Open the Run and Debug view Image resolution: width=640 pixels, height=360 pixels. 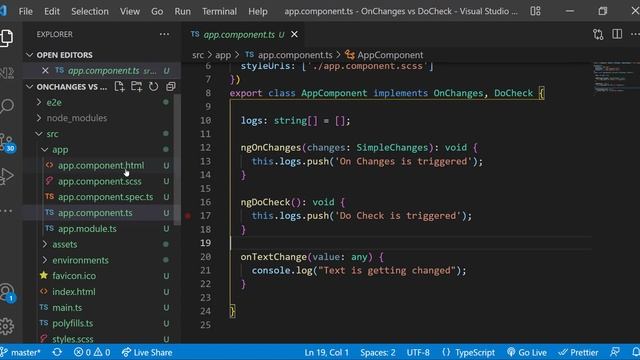tap(7, 176)
